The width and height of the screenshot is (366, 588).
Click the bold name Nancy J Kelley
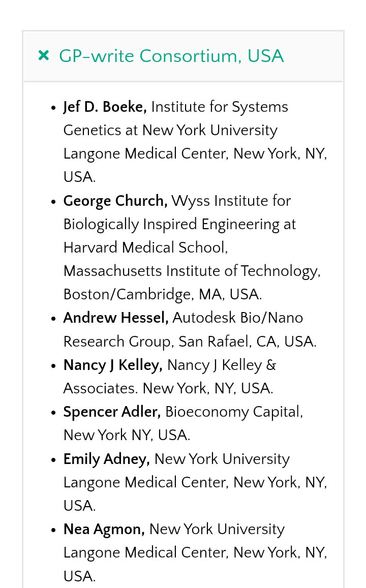pyautogui.click(x=112, y=365)
